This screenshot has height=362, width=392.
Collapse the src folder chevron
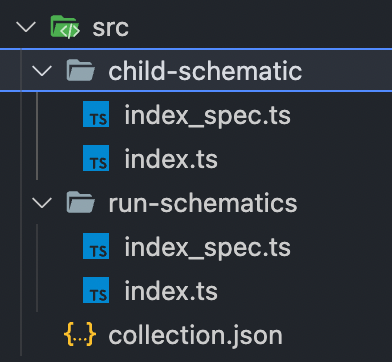pos(26,27)
